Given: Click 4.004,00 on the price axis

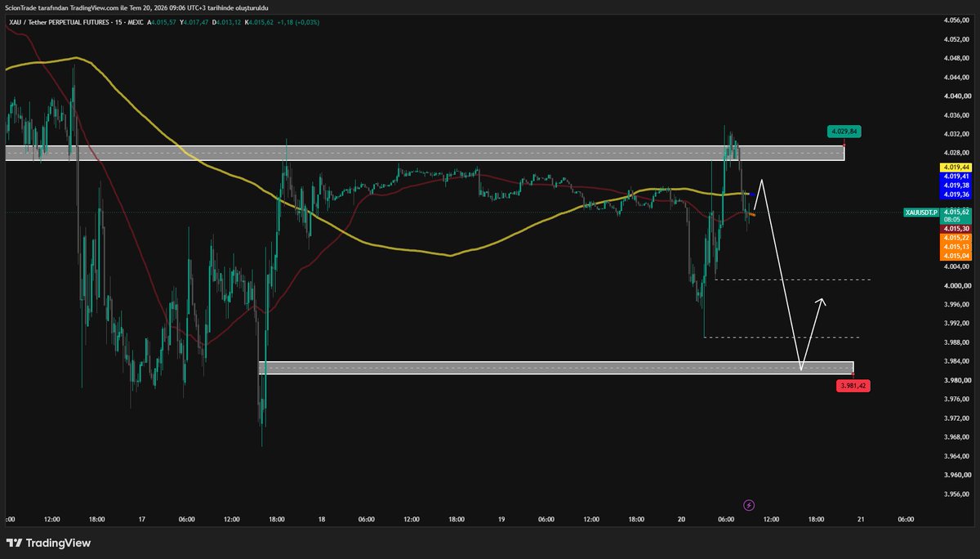Looking at the screenshot, I should (x=955, y=266).
